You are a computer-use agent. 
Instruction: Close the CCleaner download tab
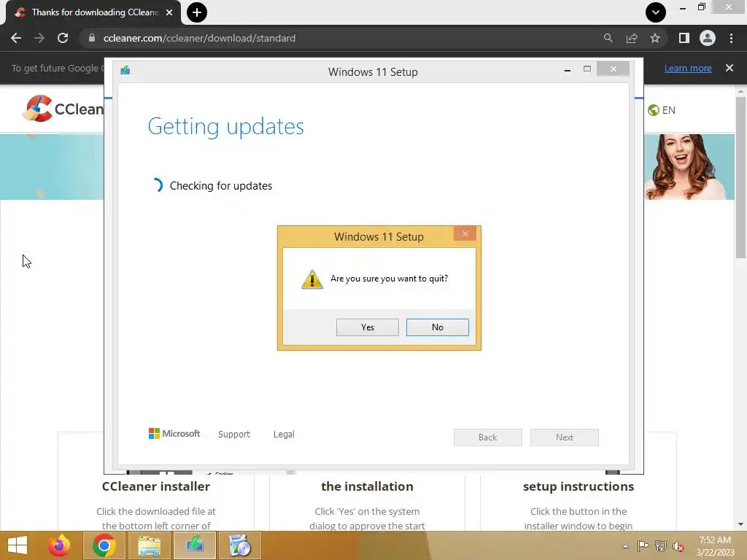[169, 12]
